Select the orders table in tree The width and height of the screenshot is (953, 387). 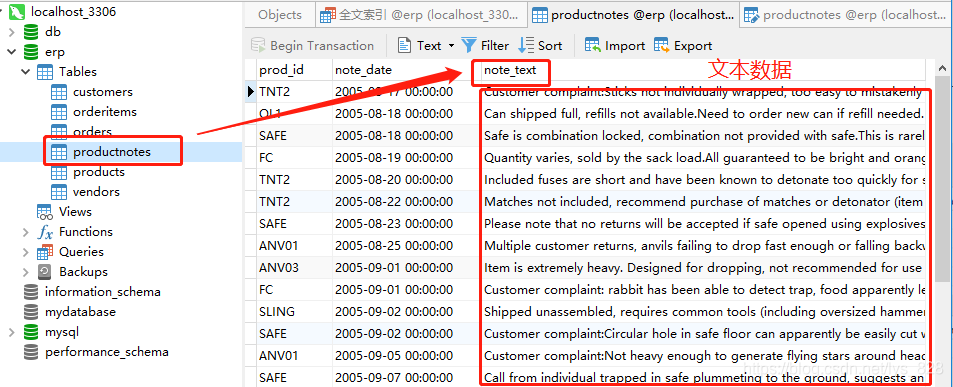(92, 132)
